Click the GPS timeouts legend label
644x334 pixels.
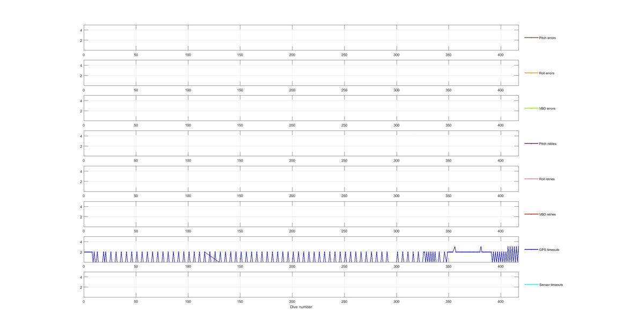pos(549,250)
